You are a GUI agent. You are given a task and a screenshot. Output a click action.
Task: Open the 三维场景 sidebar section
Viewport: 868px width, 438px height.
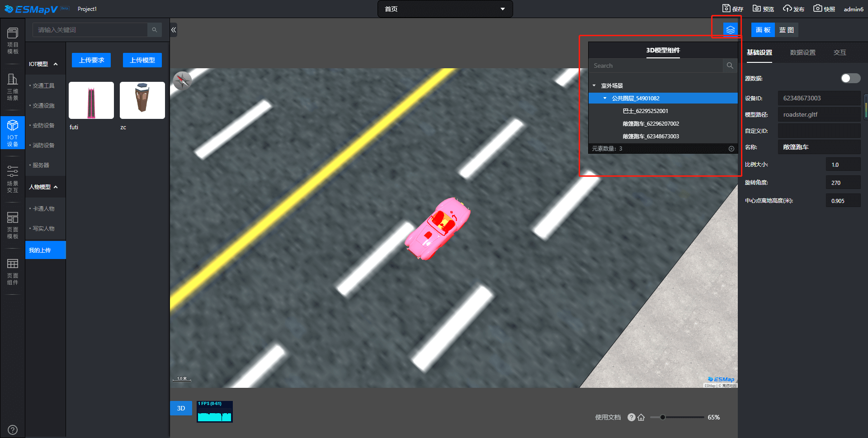click(x=13, y=87)
